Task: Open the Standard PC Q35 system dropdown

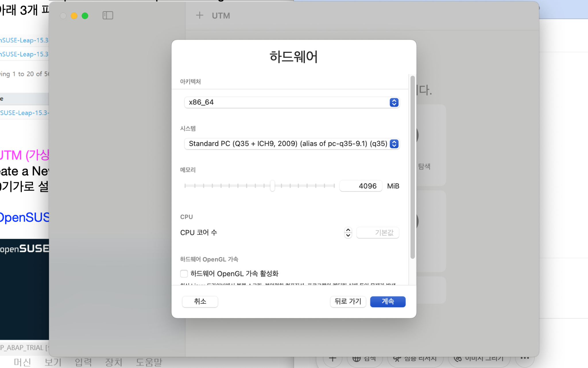Action: click(287, 144)
